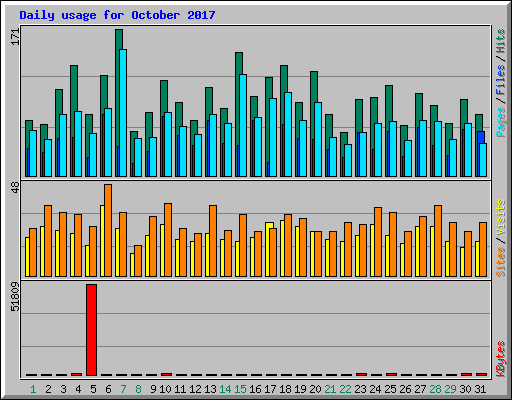
Task: Click the 'Visits' legend label
Action: 501,217
